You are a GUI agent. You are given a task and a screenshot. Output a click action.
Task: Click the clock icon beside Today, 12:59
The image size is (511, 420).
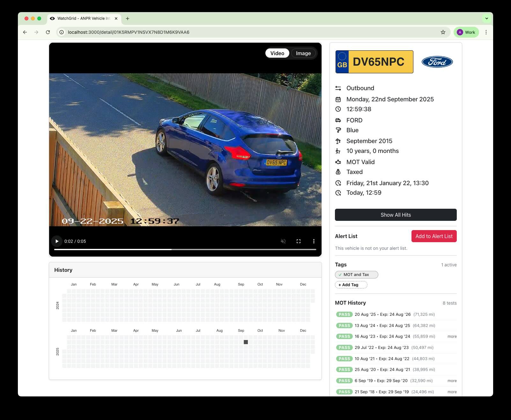[338, 192]
